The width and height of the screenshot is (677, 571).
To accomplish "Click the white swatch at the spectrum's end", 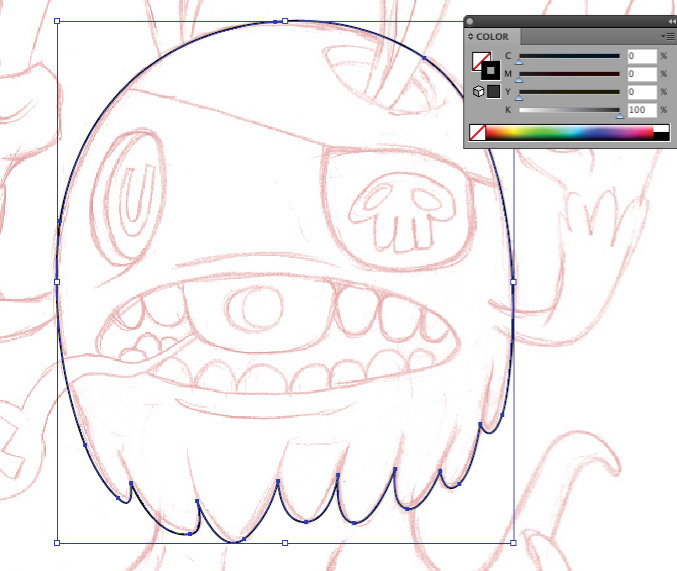I will (x=661, y=129).
